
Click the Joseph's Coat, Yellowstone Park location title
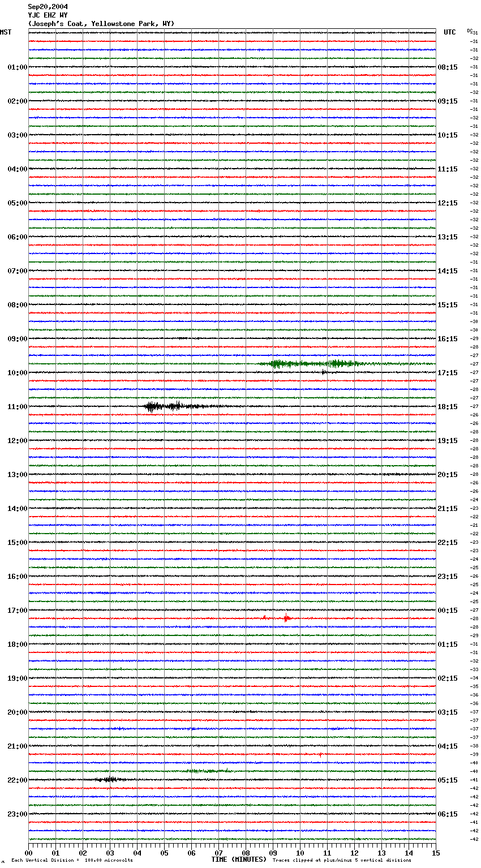click(x=101, y=24)
